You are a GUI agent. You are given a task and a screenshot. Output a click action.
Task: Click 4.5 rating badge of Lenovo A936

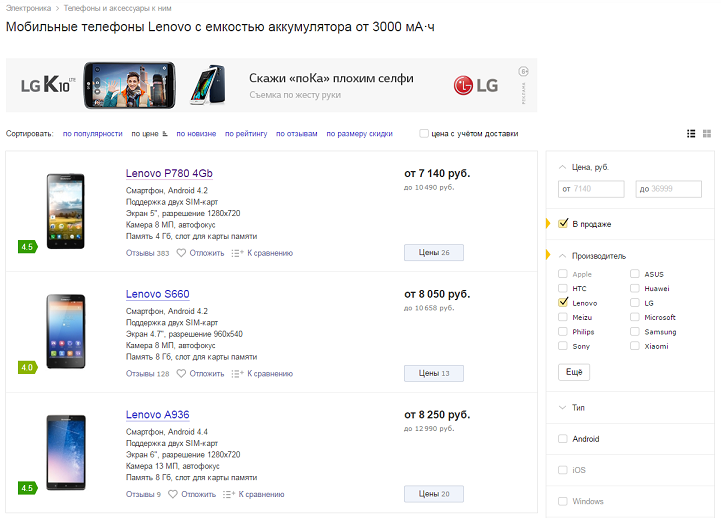(28, 488)
